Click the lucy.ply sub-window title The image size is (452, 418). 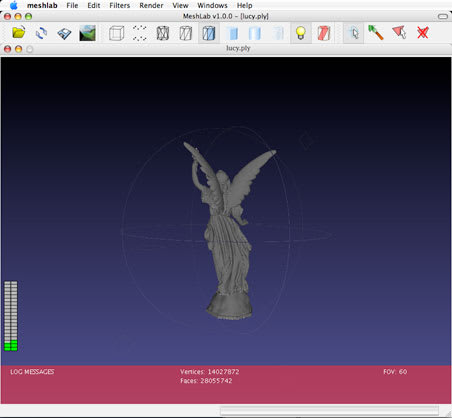238,48
